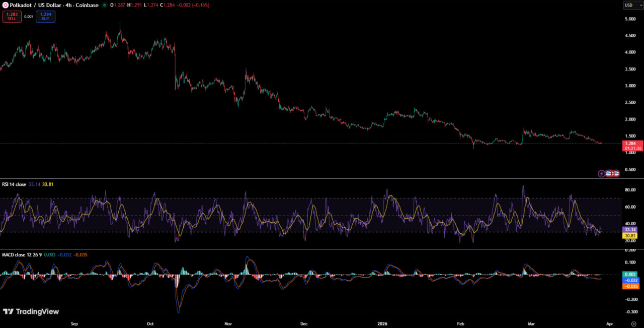
Task: Select the MACD close 12 26 9 label
Action: pos(22,254)
